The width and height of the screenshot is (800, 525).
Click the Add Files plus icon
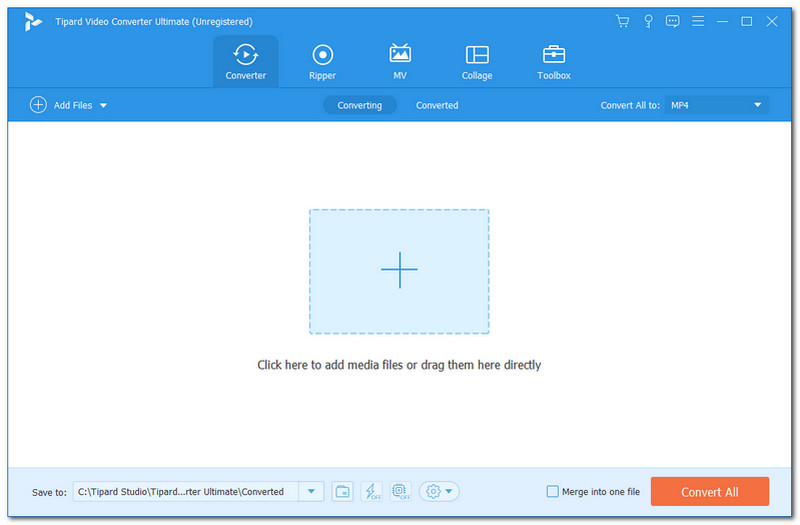[x=38, y=105]
